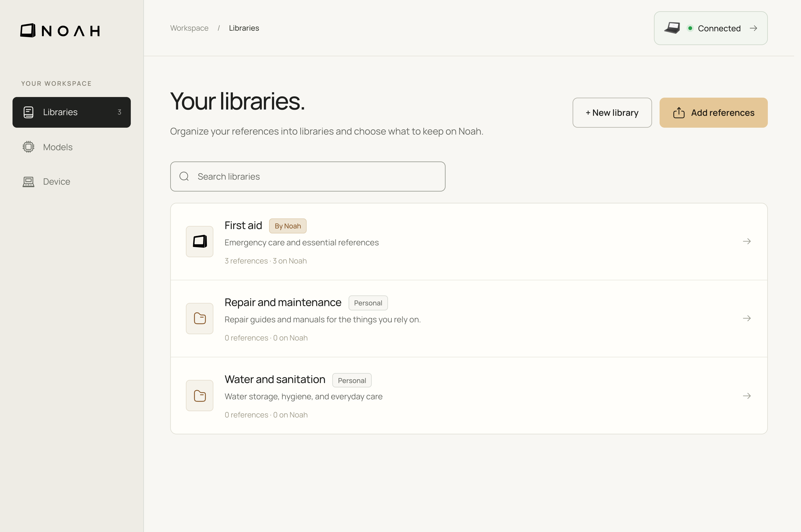Viewport: 801px width, 532px height.
Task: Click the Add references button
Action: pos(713,113)
